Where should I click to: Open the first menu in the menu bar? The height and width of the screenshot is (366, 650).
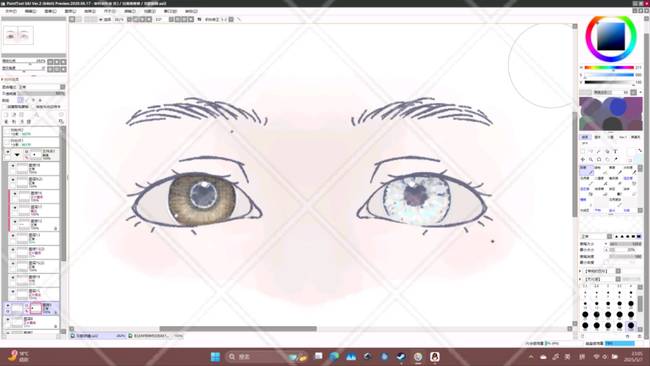click(11, 11)
